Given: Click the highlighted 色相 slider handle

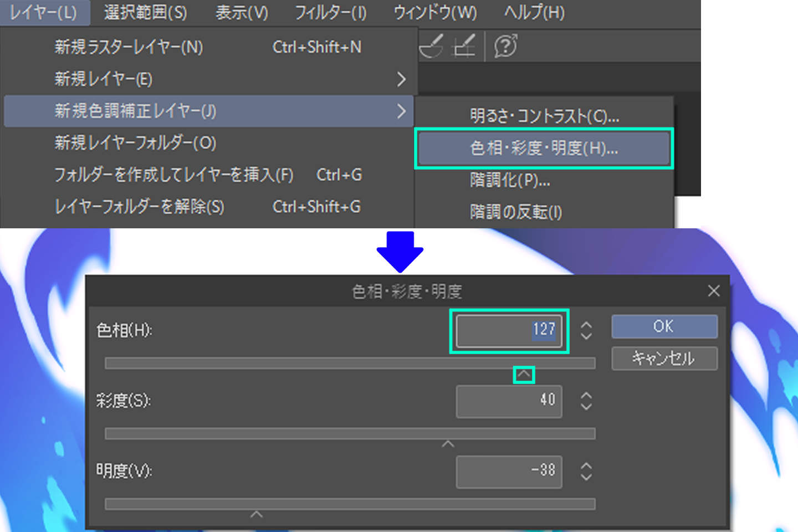Looking at the screenshot, I should 524,375.
